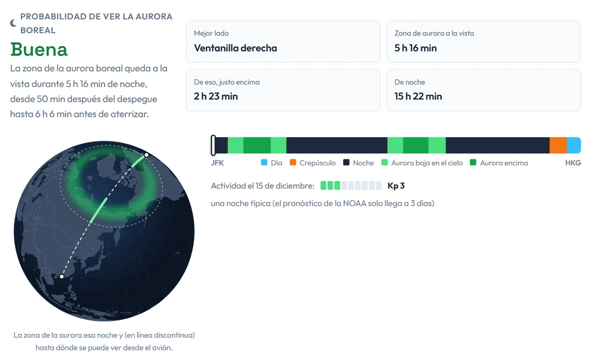Click the 'De eso, justo encima' label
The width and height of the screenshot is (591, 364).
point(227,82)
